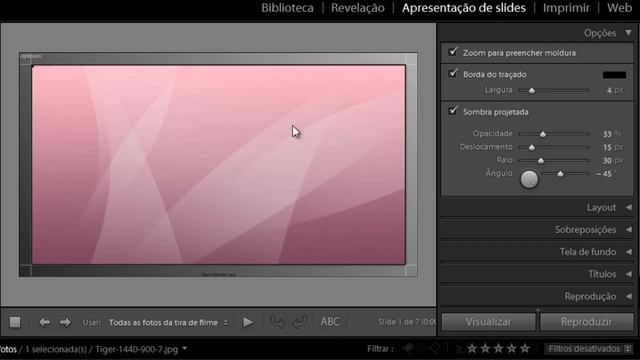Switch to the Web module
The height and width of the screenshot is (360, 640).
(619, 8)
